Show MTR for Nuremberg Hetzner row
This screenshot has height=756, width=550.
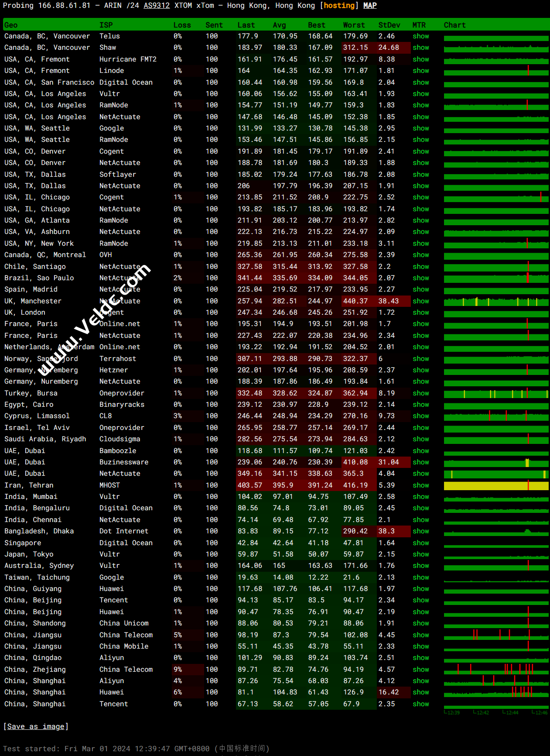(x=421, y=370)
